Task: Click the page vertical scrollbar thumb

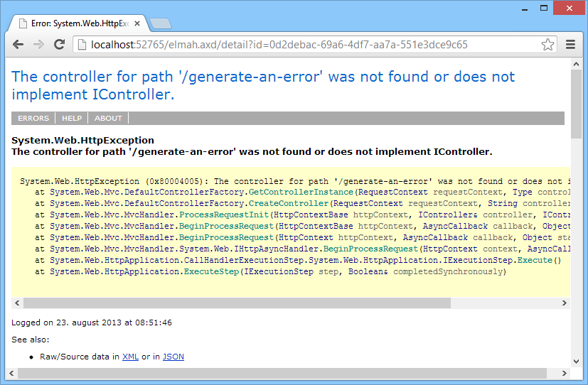Action: tap(577, 104)
